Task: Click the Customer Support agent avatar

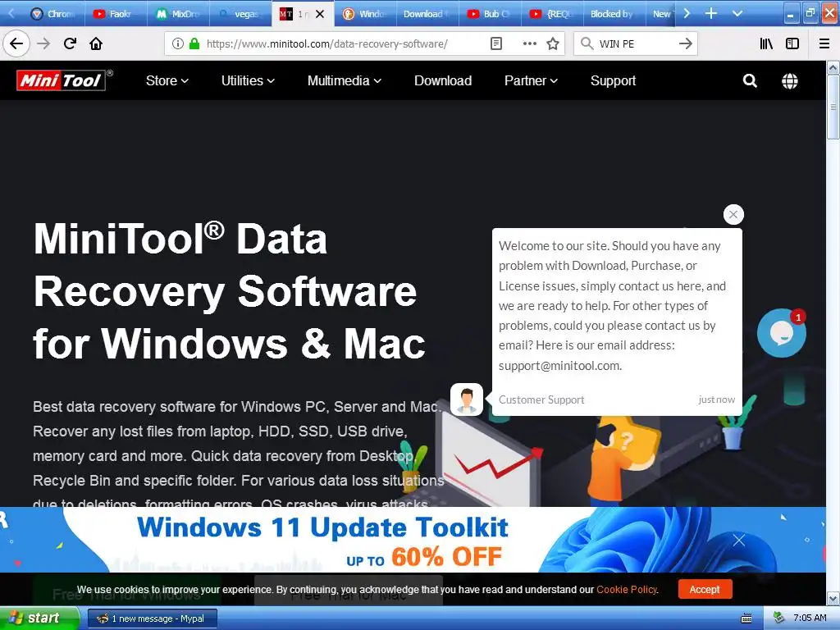Action: click(x=467, y=399)
